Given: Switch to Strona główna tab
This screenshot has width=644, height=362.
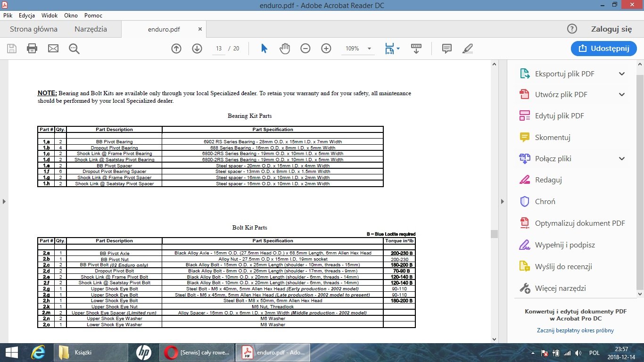Looking at the screenshot, I should click(x=33, y=29).
